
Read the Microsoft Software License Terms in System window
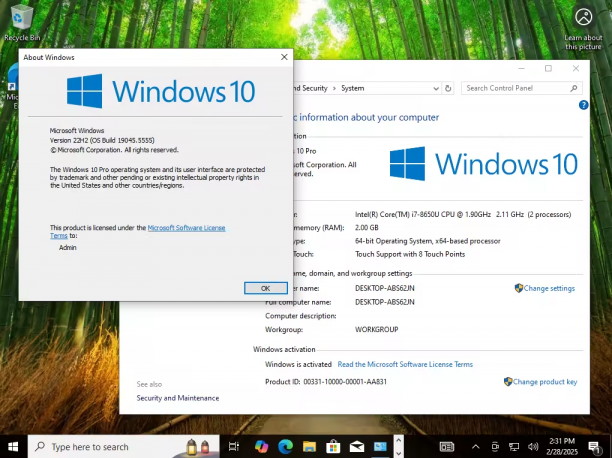(x=405, y=364)
